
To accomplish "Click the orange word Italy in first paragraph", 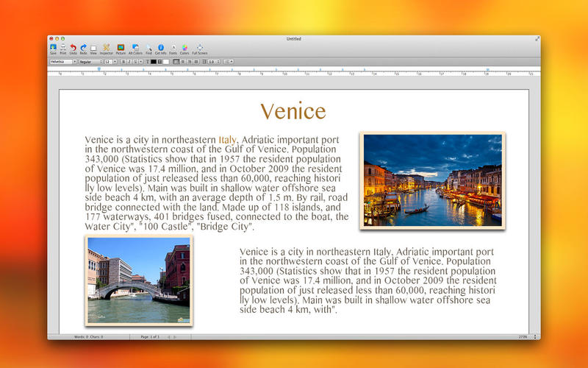I will (x=227, y=140).
